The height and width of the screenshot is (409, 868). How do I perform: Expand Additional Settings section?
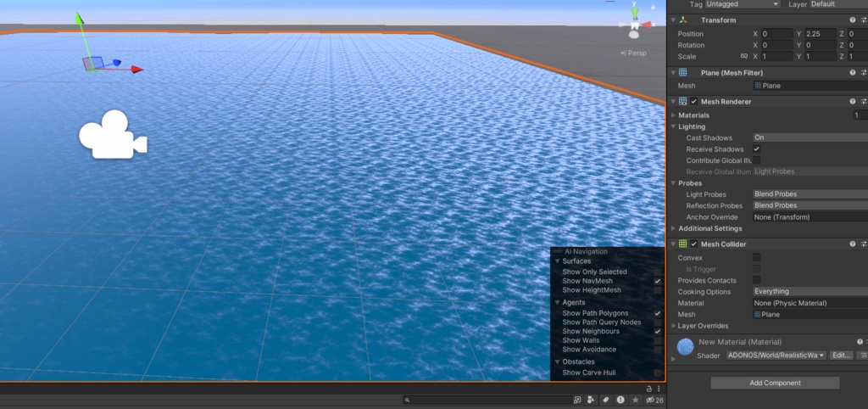tap(674, 228)
